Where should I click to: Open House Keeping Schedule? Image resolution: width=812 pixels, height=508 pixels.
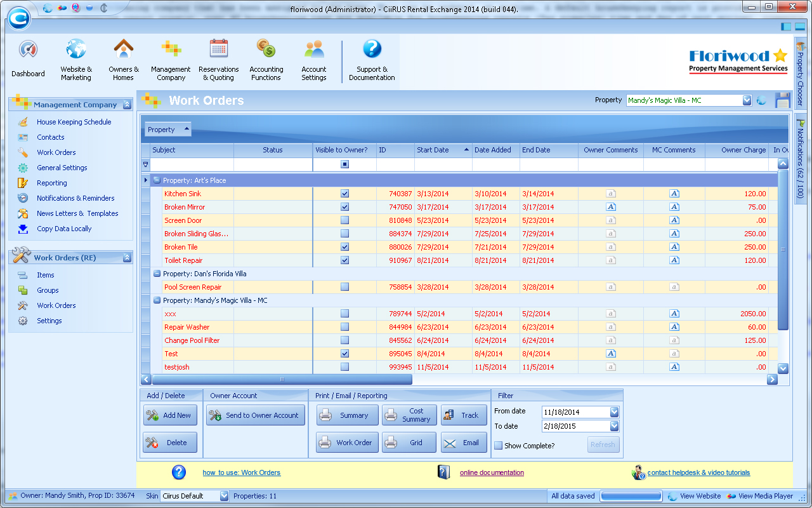[x=74, y=122]
